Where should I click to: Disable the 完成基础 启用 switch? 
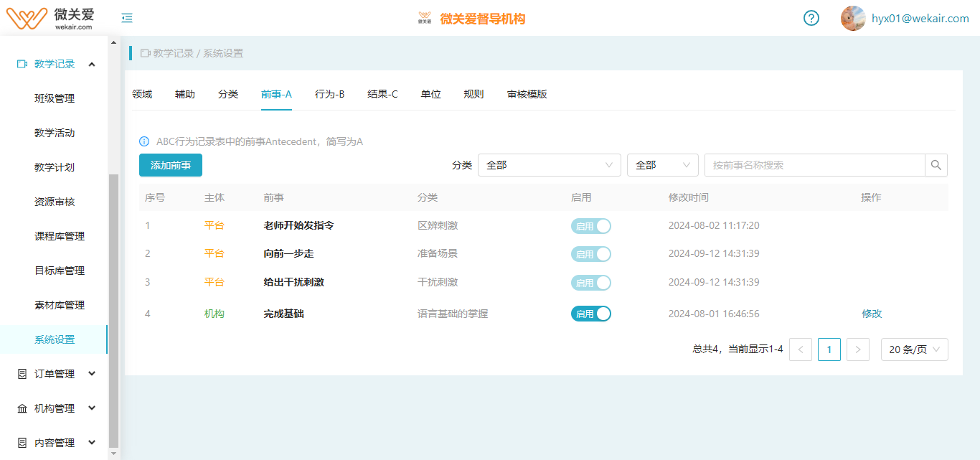click(590, 314)
